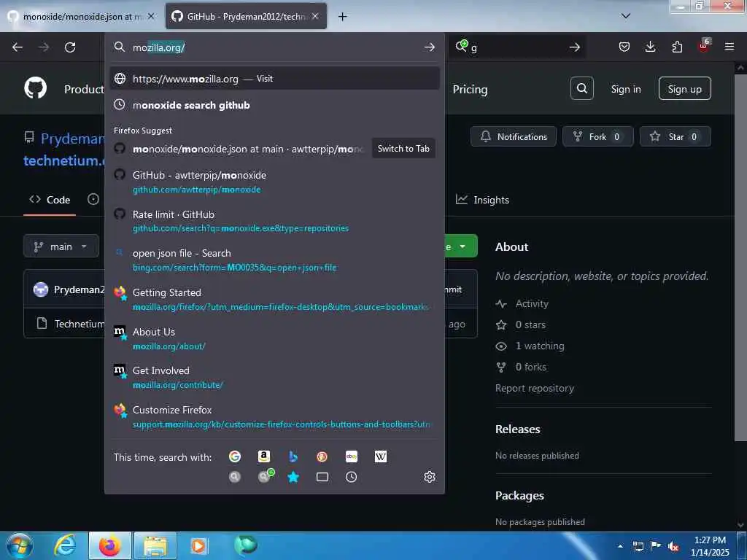Open search settings gear in the URL dropdown

coord(429,477)
